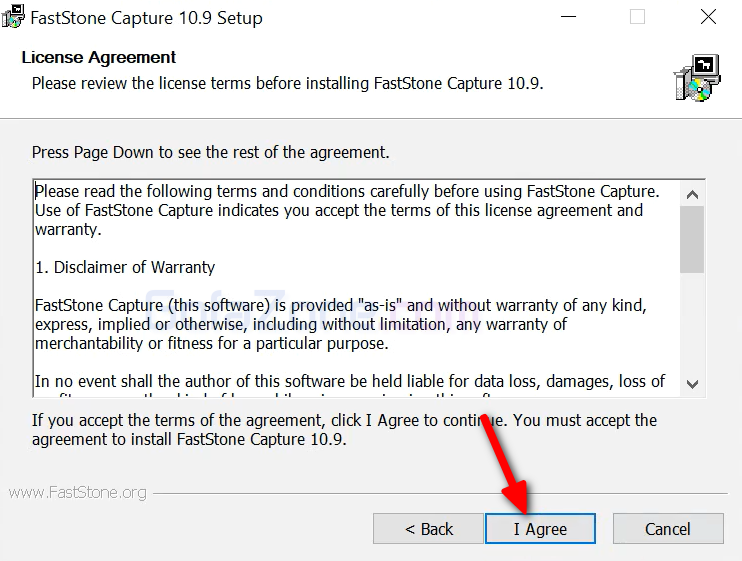
Task: Open the installer icon in the title bar
Action: [13, 18]
